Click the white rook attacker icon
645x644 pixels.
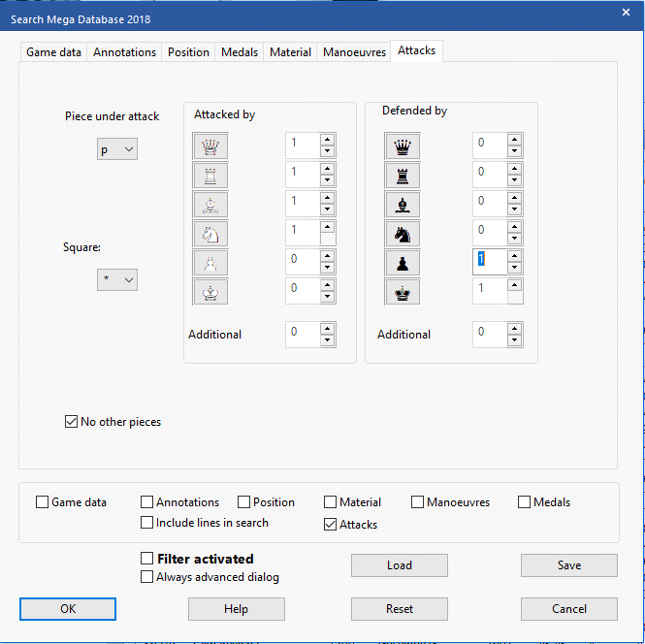pos(210,176)
